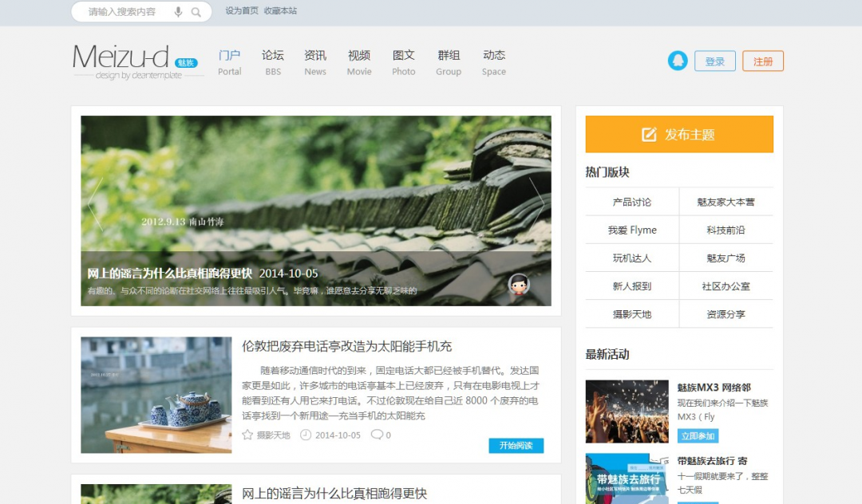Click the microphone voice search icon
Viewport: 862px width, 504px height.
[178, 12]
